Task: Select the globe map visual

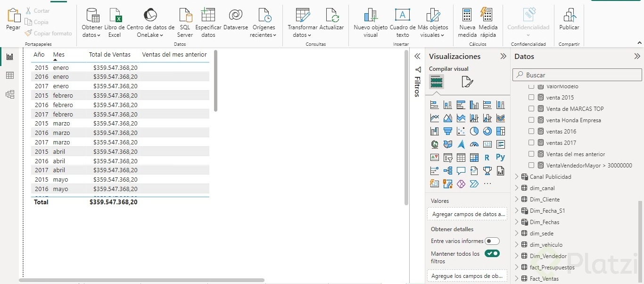Action: pyautogui.click(x=435, y=144)
